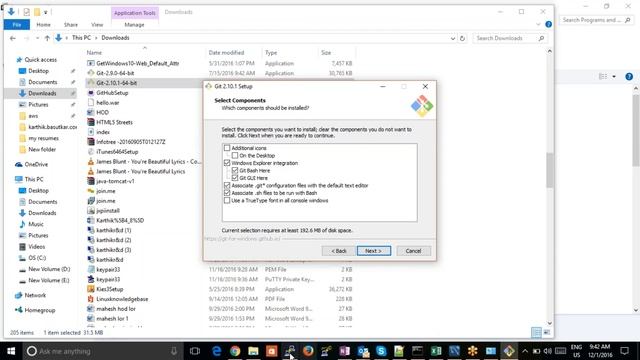Open Downloads under Quick access
The height and width of the screenshot is (360, 640).
click(42, 93)
